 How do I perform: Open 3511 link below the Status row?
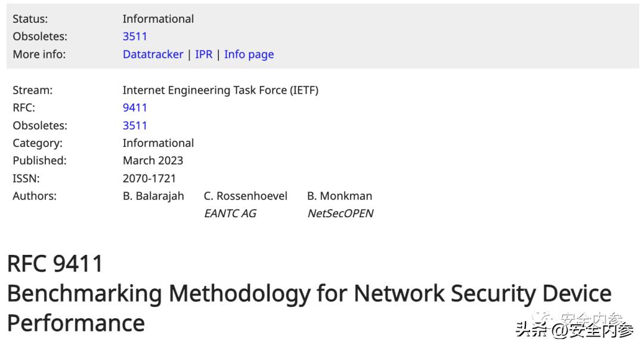pyautogui.click(x=135, y=36)
